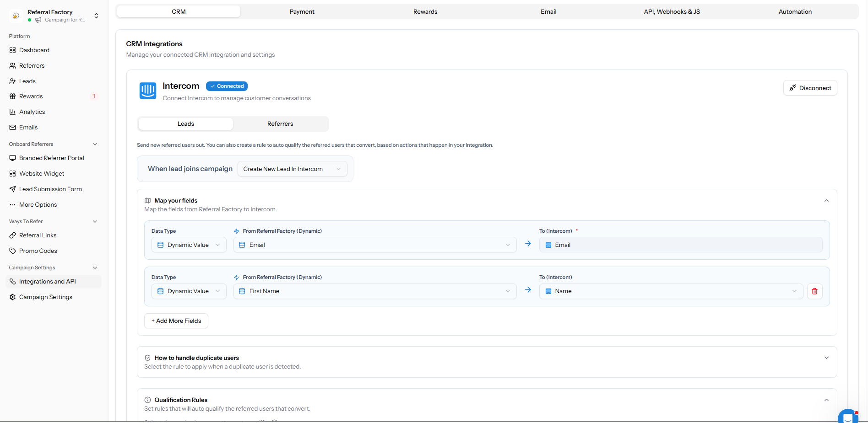The height and width of the screenshot is (423, 868).
Task: Open the More Options ellipsis icon
Action: pyautogui.click(x=12, y=205)
